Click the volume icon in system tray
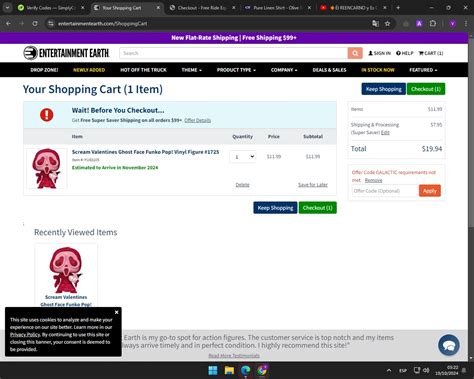474x379 pixels. click(x=426, y=370)
